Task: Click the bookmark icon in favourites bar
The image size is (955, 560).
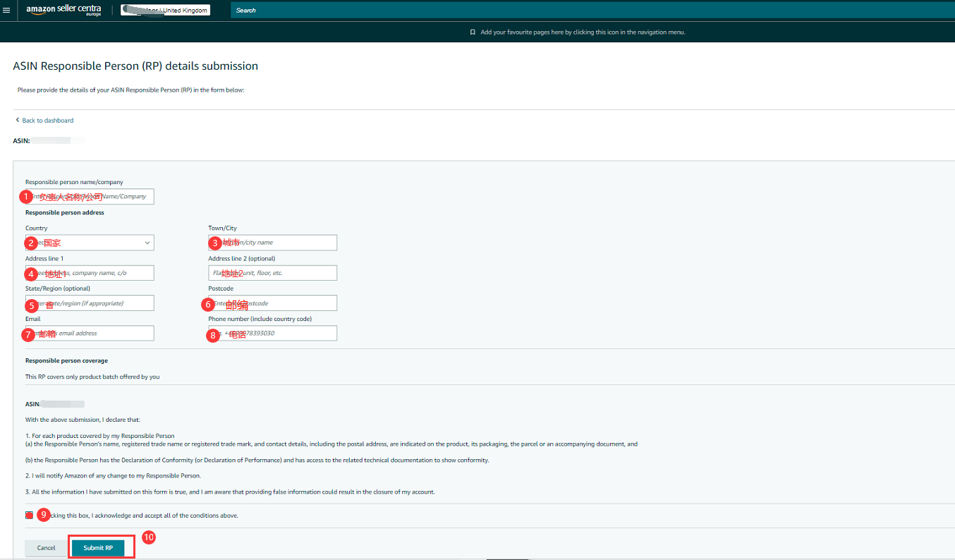Action: tap(473, 32)
